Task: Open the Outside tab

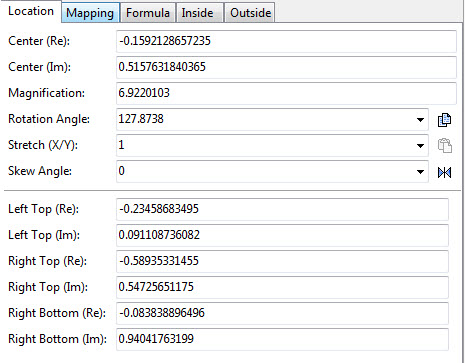Action: pos(250,13)
